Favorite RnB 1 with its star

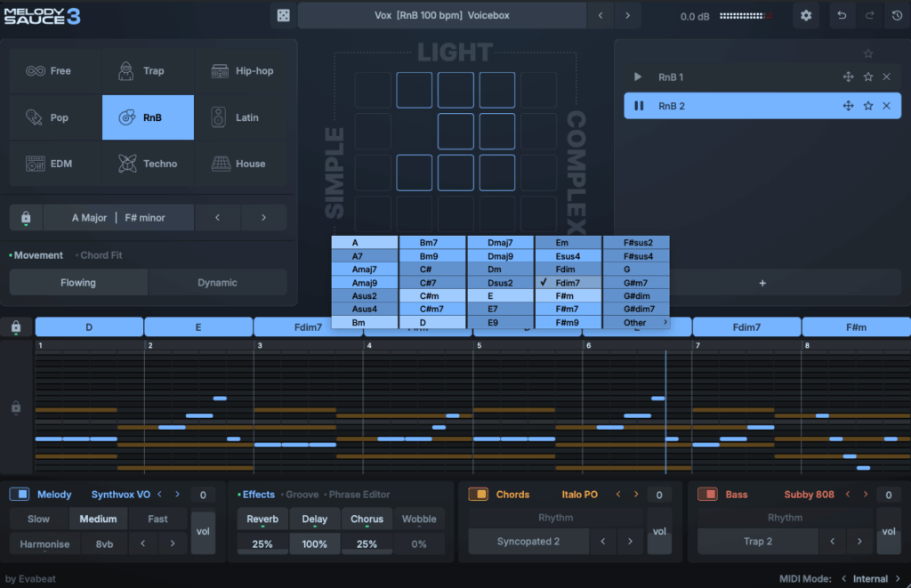(868, 77)
